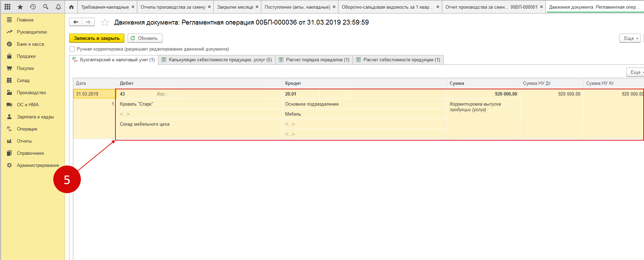Select debit account 43 cell
The height and width of the screenshot is (260, 644).
point(136,94)
